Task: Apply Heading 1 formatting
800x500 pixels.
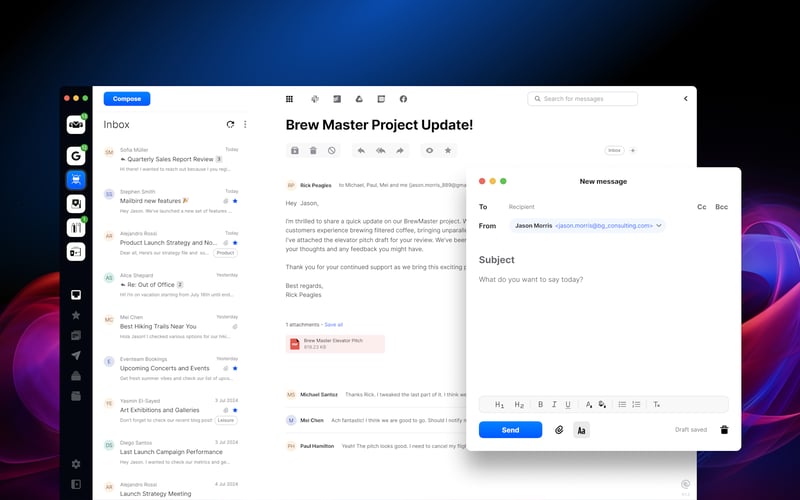Action: [499, 405]
